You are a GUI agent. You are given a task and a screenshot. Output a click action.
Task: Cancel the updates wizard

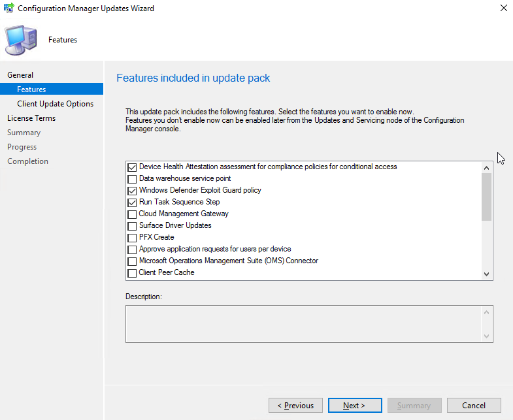tap(474, 405)
